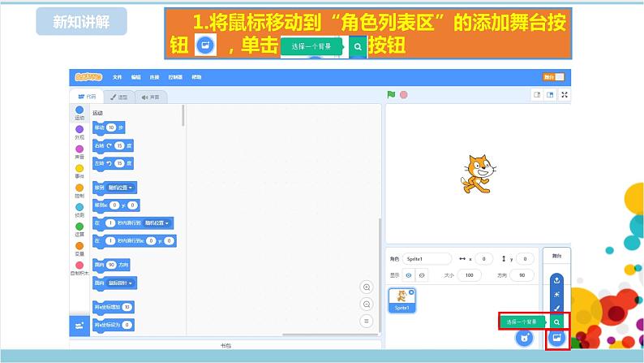Image resolution: width=644 pixels, height=363 pixels.
Task: Switch to the 声音 sounds tab
Action: point(151,97)
